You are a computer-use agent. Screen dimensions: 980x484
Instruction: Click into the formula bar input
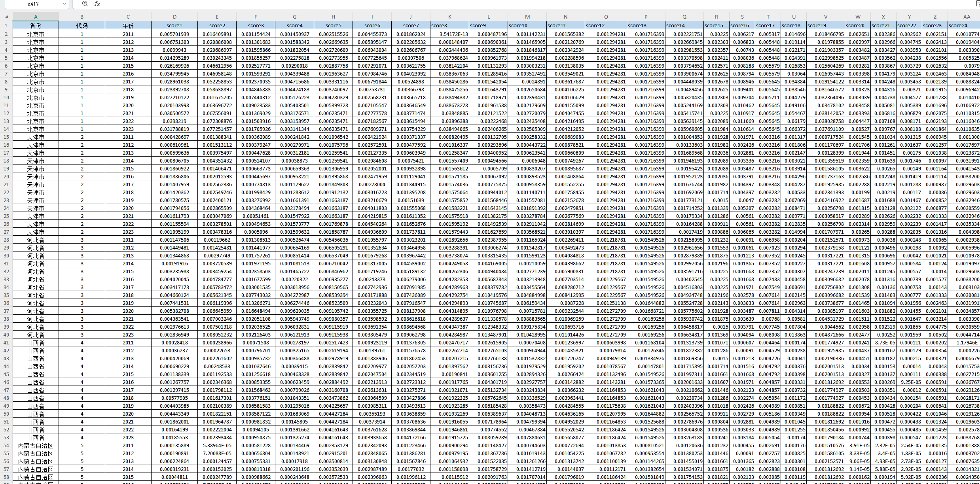pos(514,4)
